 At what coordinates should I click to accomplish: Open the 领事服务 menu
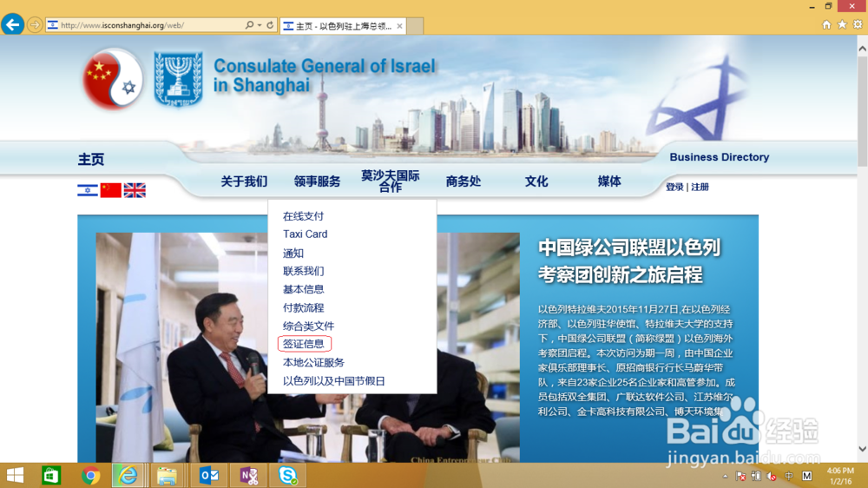[317, 181]
